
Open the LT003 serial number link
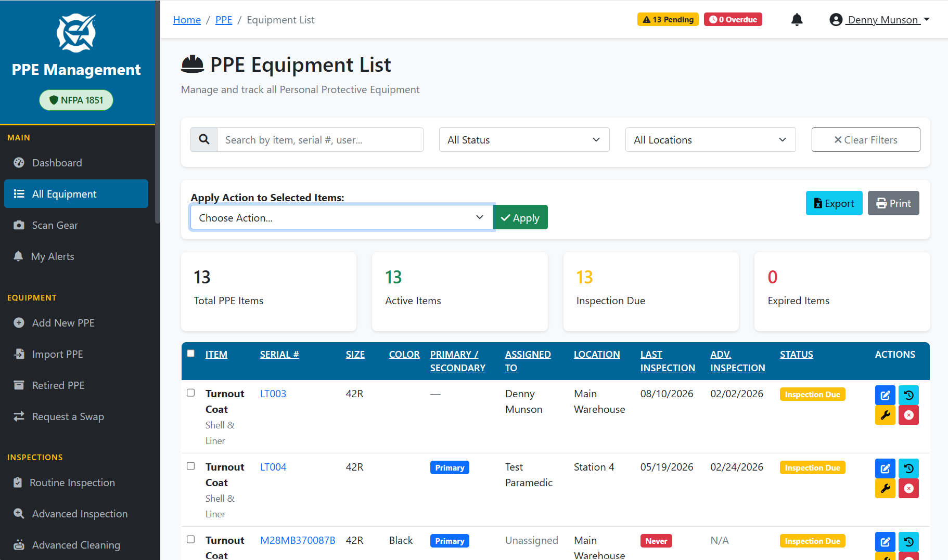pyautogui.click(x=273, y=394)
